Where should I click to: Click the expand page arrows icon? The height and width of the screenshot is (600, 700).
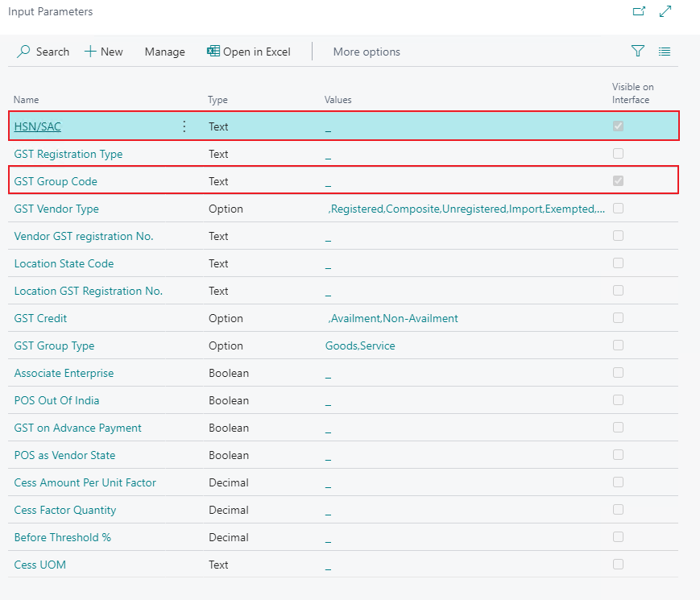[x=665, y=11]
